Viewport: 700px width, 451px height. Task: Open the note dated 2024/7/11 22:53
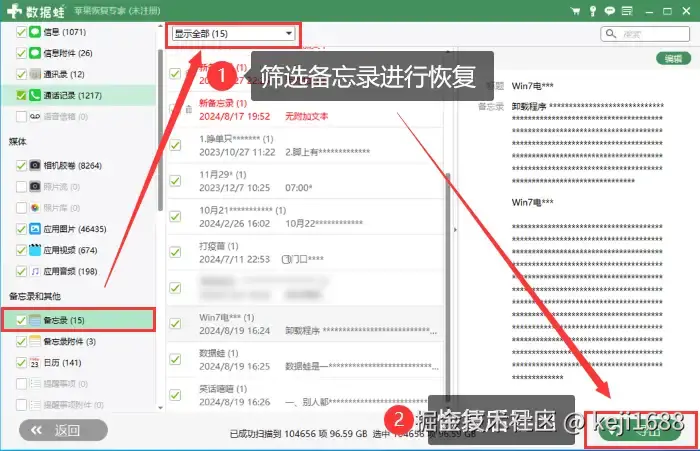point(305,252)
